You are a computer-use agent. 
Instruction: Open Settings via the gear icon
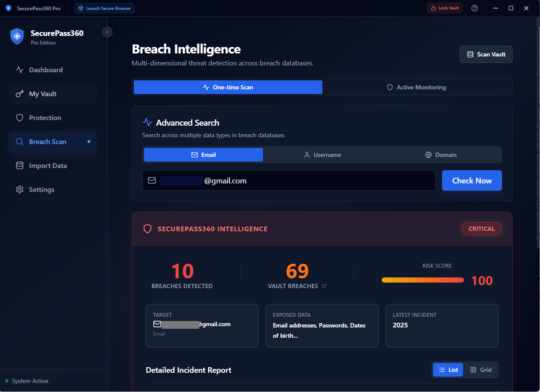click(x=20, y=189)
